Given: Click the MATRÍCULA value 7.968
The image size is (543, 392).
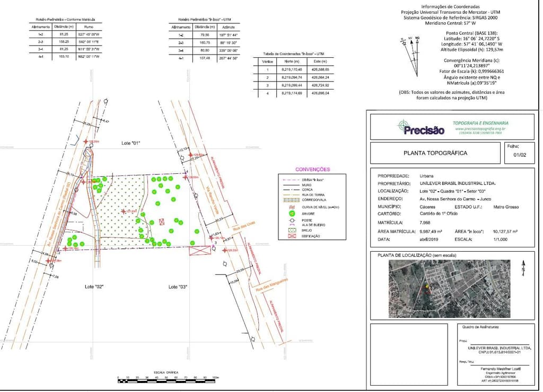Looking at the screenshot, I should tap(425, 222).
